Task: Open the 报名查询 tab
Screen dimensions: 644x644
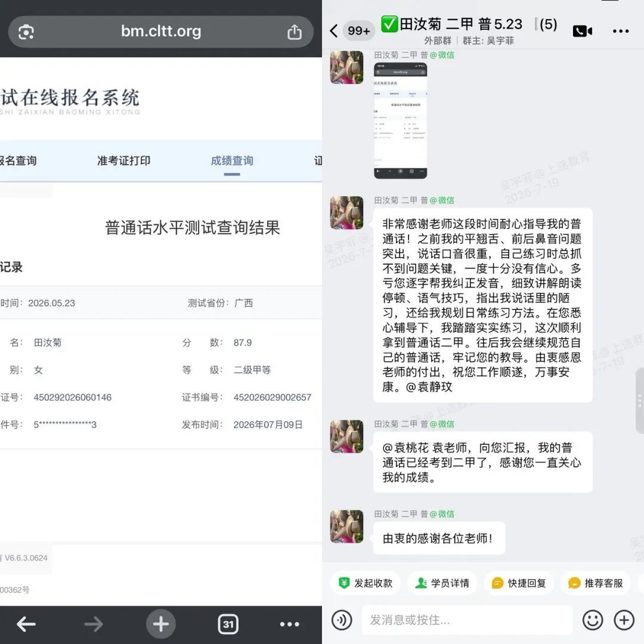Action: click(18, 160)
